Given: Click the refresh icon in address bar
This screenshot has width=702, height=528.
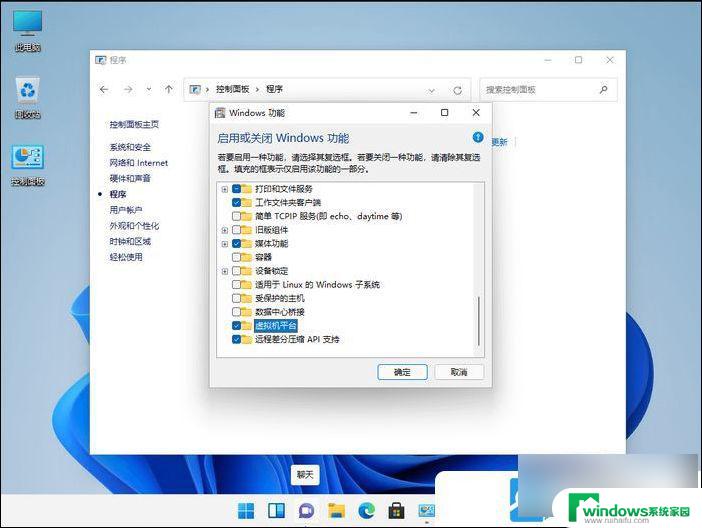Looking at the screenshot, I should pyautogui.click(x=457, y=90).
